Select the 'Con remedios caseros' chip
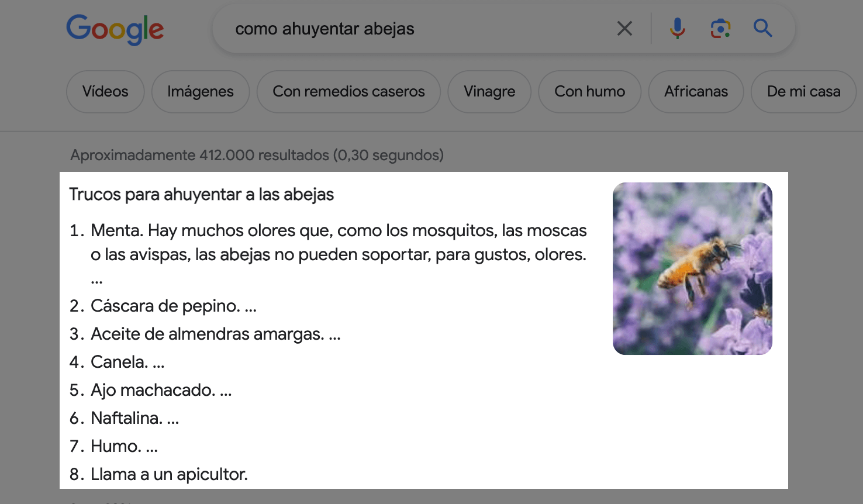 (348, 92)
